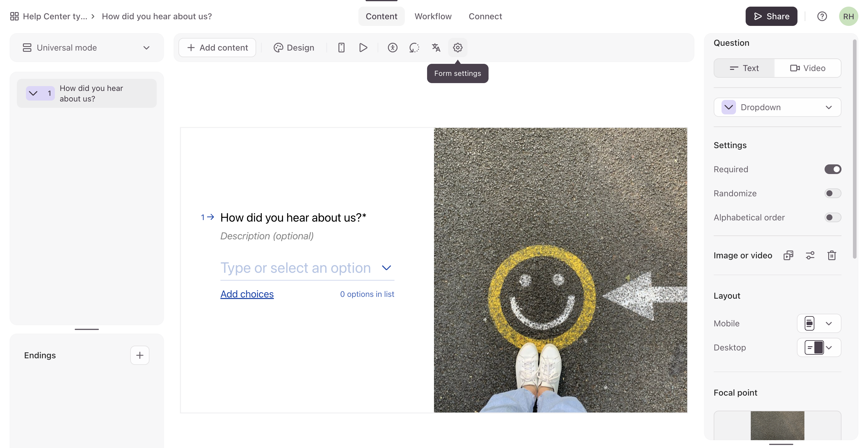Click the question title text
Image resolution: width=868 pixels, height=448 pixels.
(293, 217)
